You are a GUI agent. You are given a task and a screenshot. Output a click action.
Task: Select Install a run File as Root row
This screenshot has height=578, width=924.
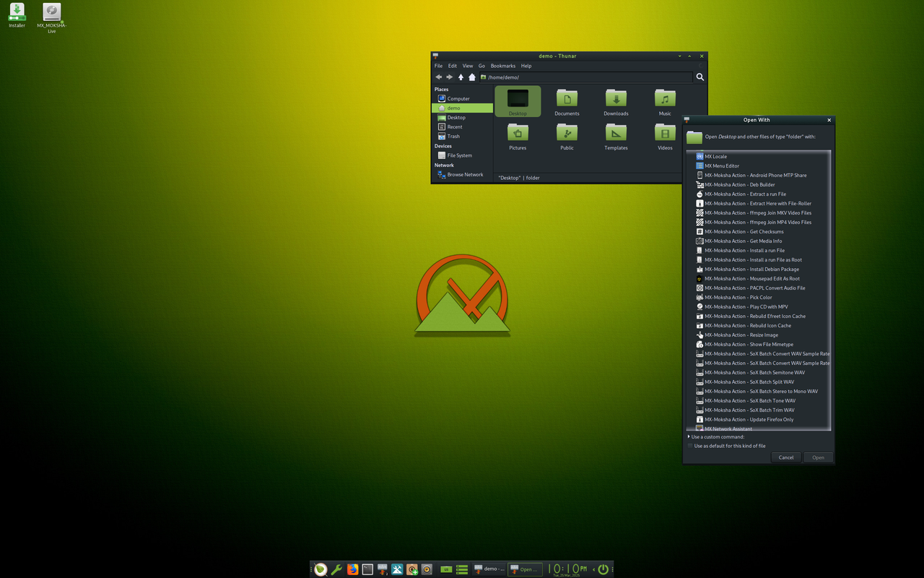(759, 259)
